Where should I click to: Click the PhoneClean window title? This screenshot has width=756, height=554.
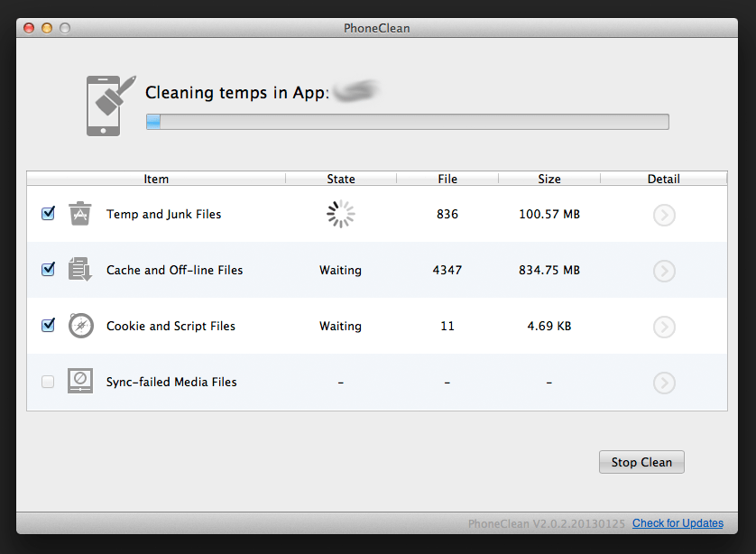376,29
